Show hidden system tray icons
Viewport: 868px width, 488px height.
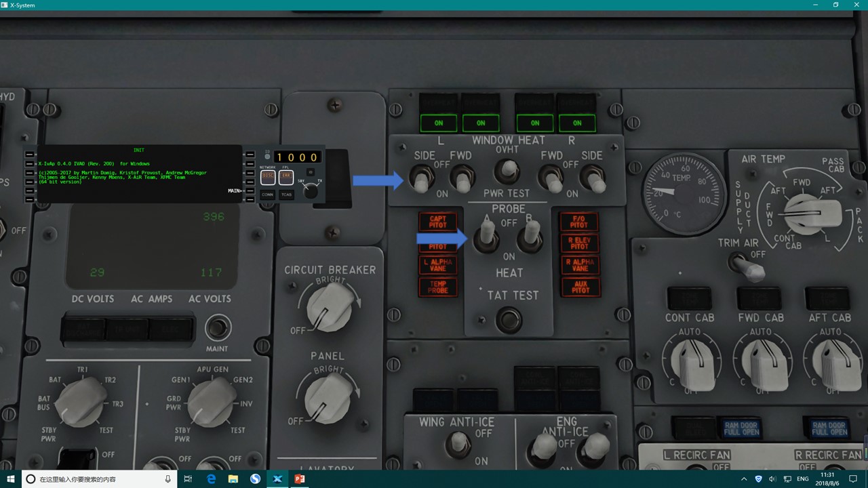click(745, 479)
